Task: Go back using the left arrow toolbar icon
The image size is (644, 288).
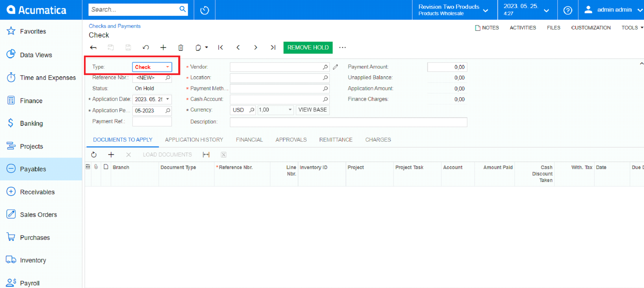Action: click(x=93, y=48)
